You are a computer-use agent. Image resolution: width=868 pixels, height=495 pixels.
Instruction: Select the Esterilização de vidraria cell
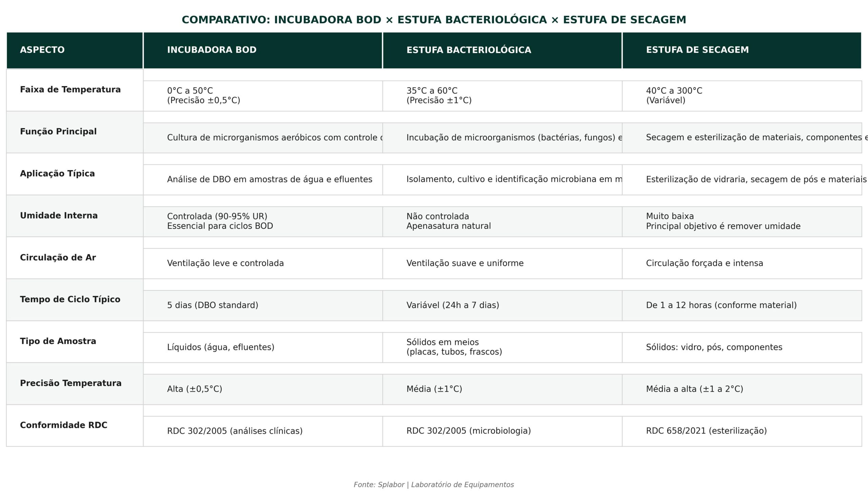point(742,180)
